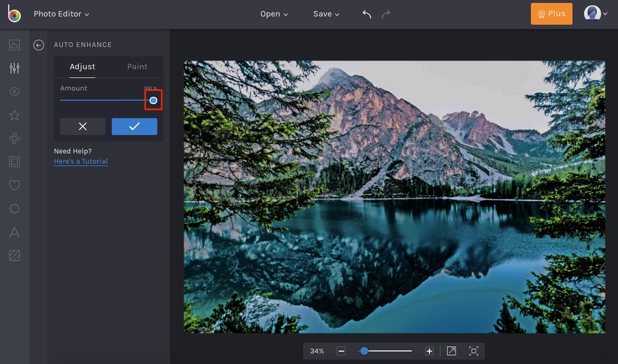Viewport: 618px width, 364px height.
Task: Open the Here's a Tutorial link
Action: [x=81, y=162]
